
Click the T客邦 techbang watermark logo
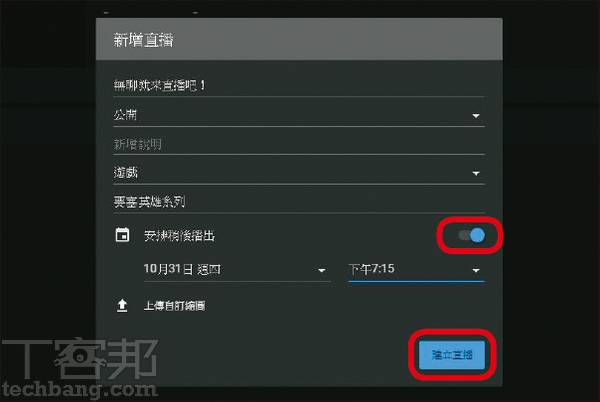(80, 368)
